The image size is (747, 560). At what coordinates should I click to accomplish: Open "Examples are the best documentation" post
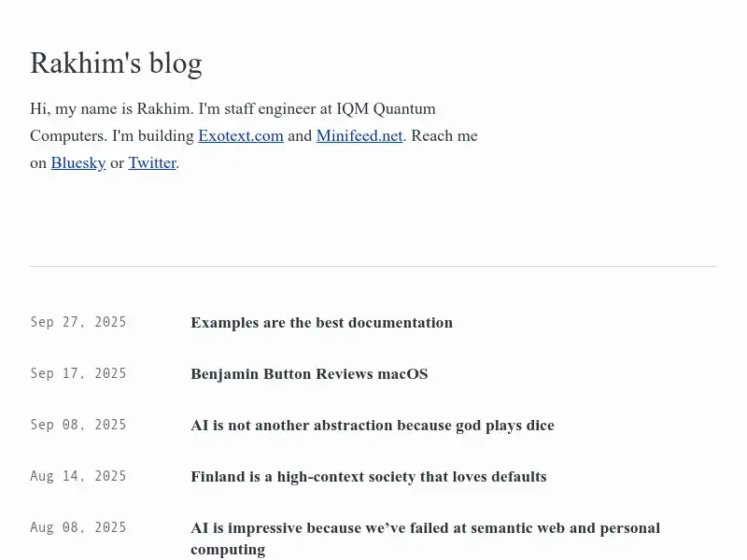[321, 323]
